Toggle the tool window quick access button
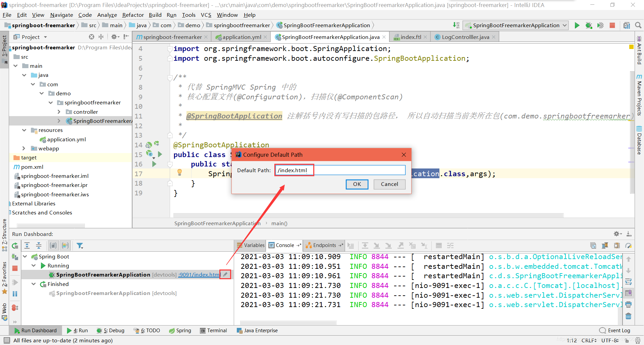Screen dimensions: 644x345 [x=7, y=340]
